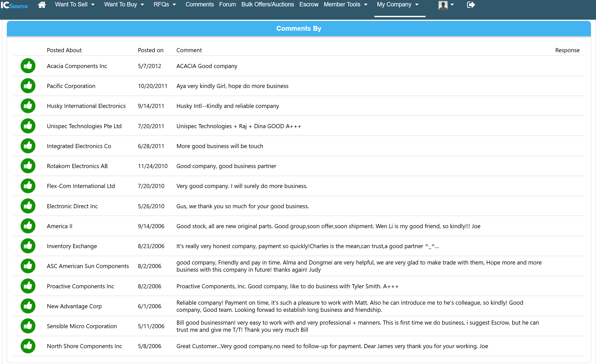Open the user profile avatar menu
Viewport: 596px width, 364px height.
(x=443, y=5)
